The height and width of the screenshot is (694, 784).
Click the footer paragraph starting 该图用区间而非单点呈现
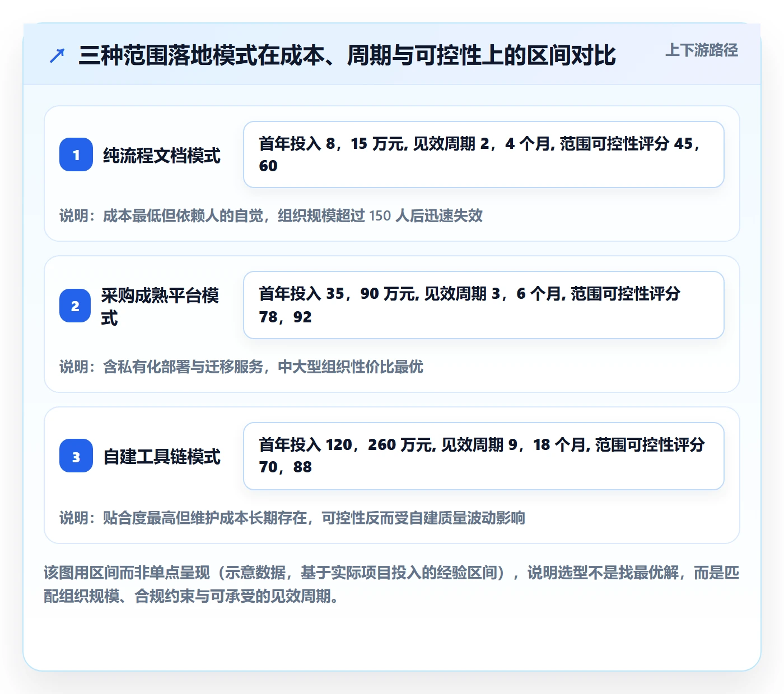(x=391, y=584)
